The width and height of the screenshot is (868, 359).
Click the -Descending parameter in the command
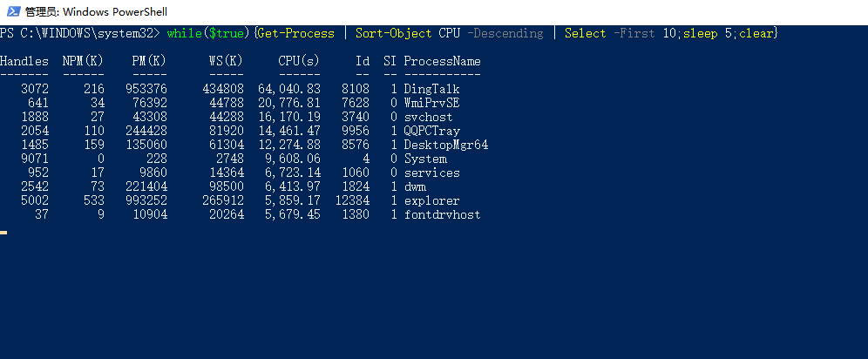(x=505, y=33)
